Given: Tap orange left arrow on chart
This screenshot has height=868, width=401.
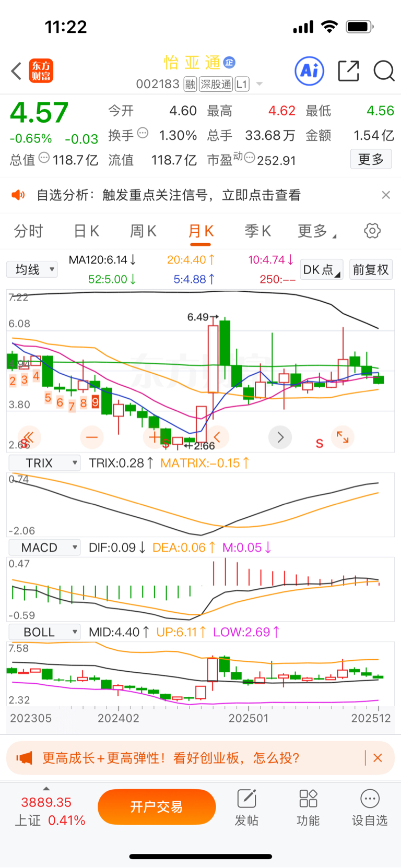Looking at the screenshot, I should click(x=217, y=437).
